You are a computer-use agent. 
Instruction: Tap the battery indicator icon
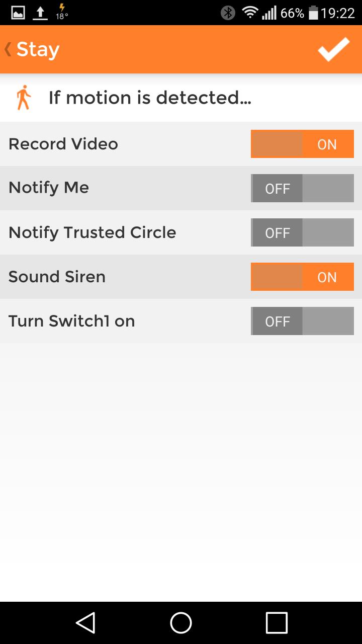click(x=313, y=13)
